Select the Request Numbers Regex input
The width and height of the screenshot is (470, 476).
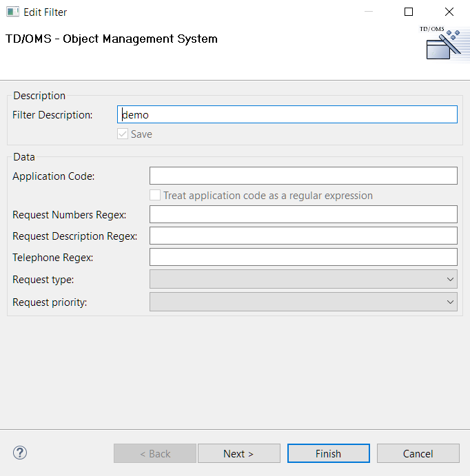[x=303, y=214]
